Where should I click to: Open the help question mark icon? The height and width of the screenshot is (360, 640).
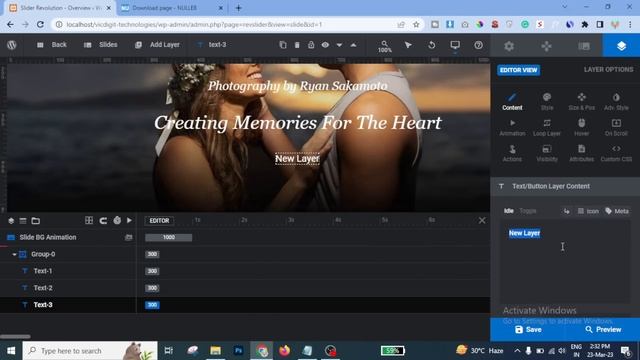[478, 45]
